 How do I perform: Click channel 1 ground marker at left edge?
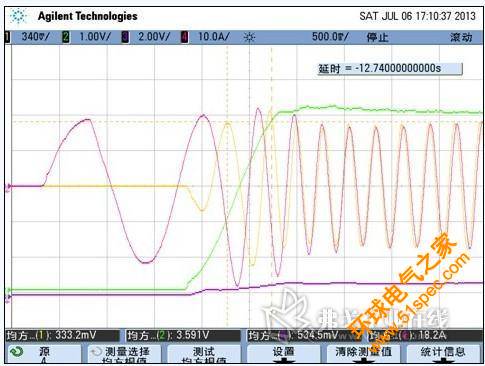tap(9, 187)
